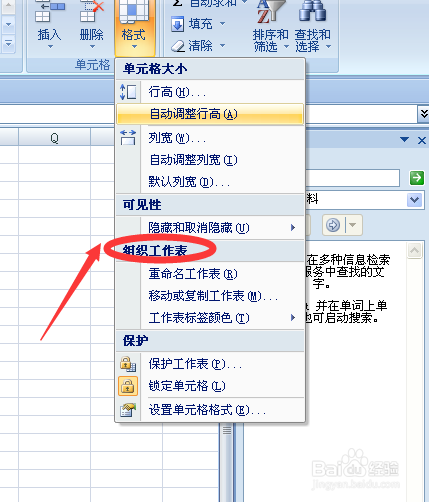Click the research pane scrollbar up arrow
Viewport: 429px width, 502px height.
click(x=414, y=250)
